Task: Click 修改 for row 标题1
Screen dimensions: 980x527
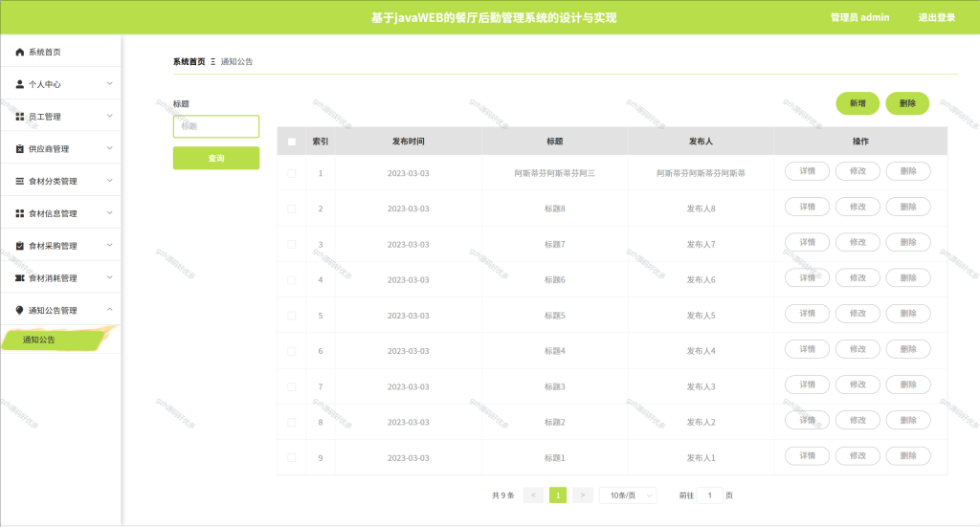Action: 857,456
